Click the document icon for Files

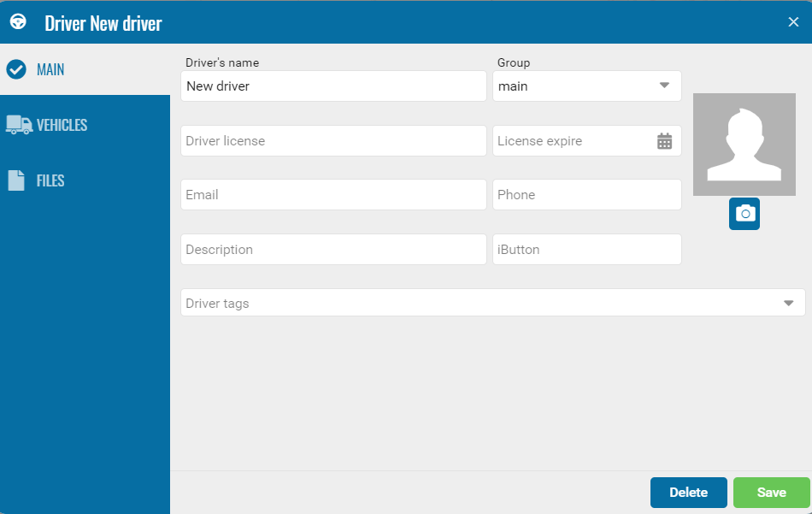pos(16,180)
